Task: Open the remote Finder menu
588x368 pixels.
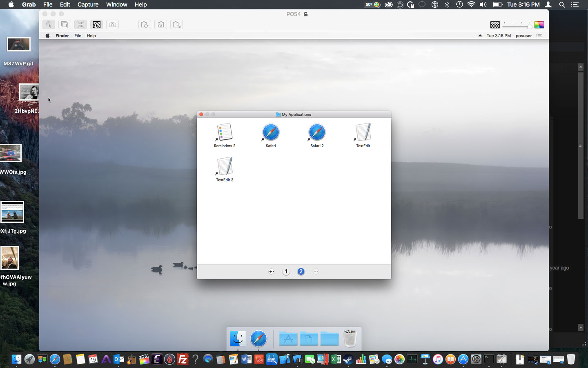Action: (x=62, y=36)
